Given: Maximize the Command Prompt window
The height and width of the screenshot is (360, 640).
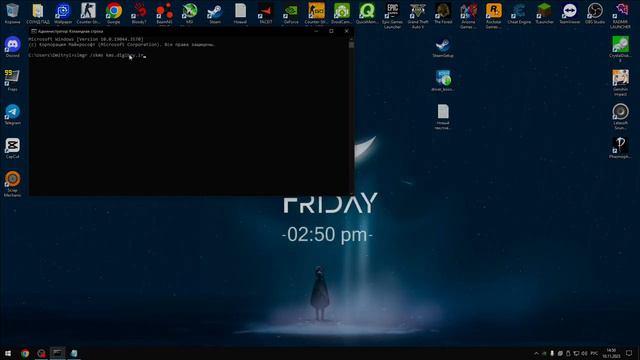Looking at the screenshot, I should (x=331, y=31).
